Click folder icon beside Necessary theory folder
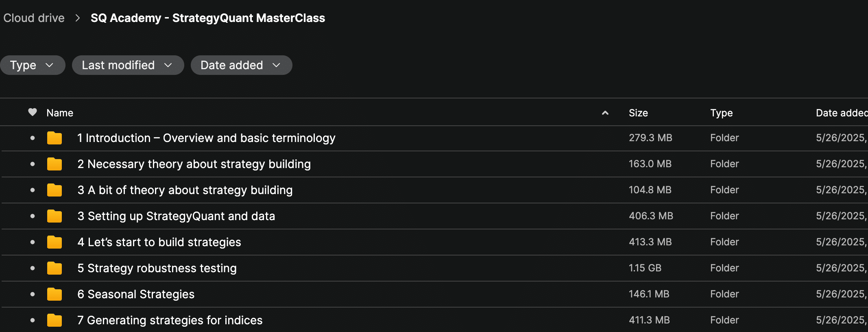 pos(54,164)
